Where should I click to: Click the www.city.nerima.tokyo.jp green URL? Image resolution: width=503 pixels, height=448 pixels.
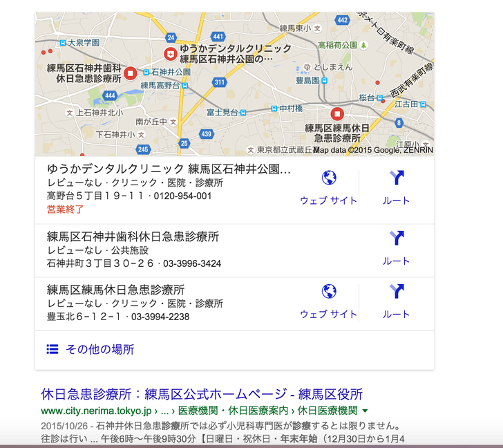click(96, 411)
